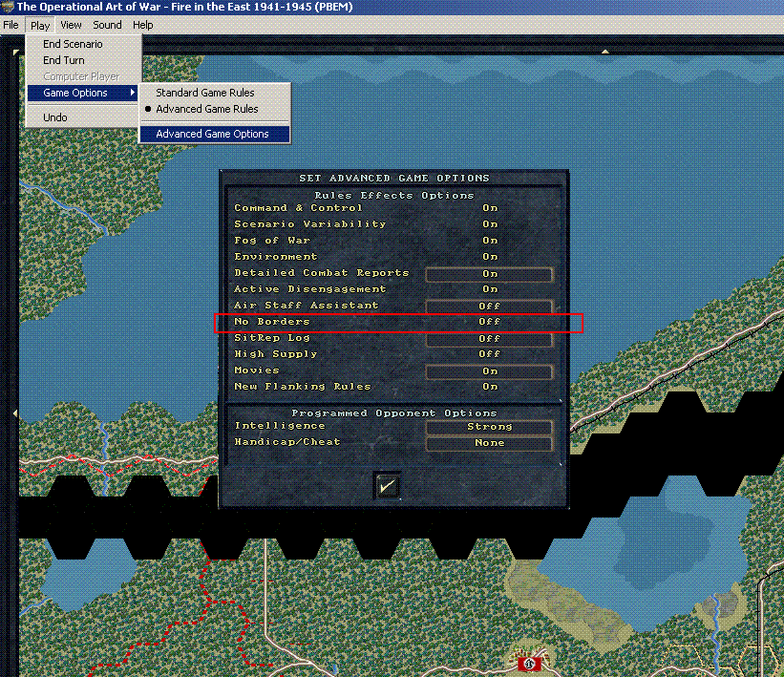Click the application icon in title bar
This screenshot has width=784, height=677.
click(x=7, y=7)
